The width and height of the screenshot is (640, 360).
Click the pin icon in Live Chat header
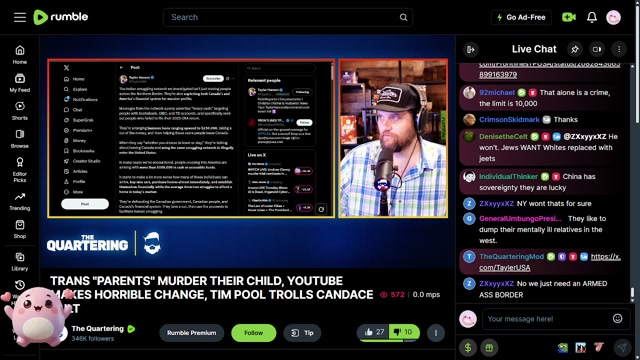pos(575,49)
